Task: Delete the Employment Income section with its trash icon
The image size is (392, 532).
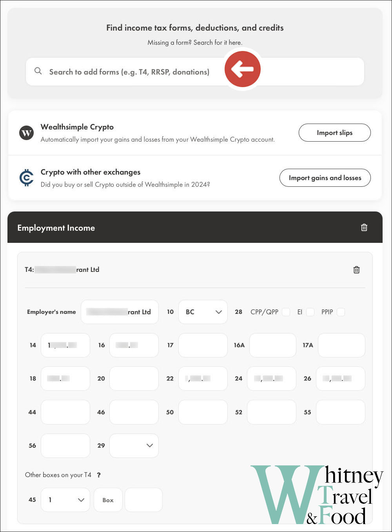Action: [x=364, y=228]
